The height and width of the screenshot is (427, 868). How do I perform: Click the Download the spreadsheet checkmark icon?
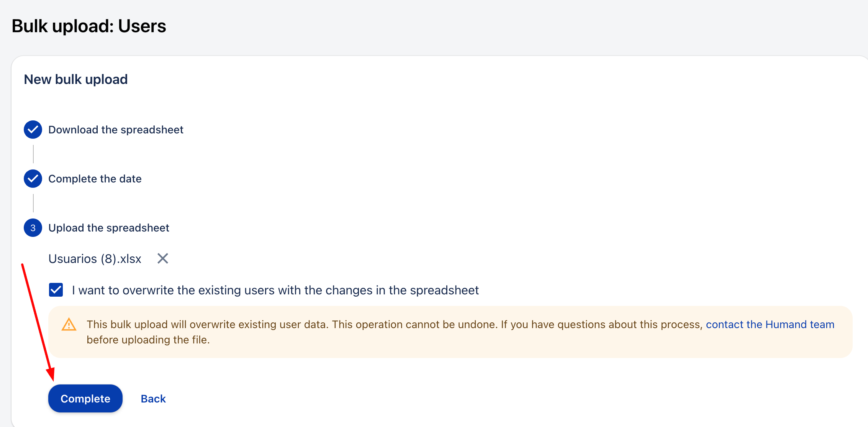(33, 130)
